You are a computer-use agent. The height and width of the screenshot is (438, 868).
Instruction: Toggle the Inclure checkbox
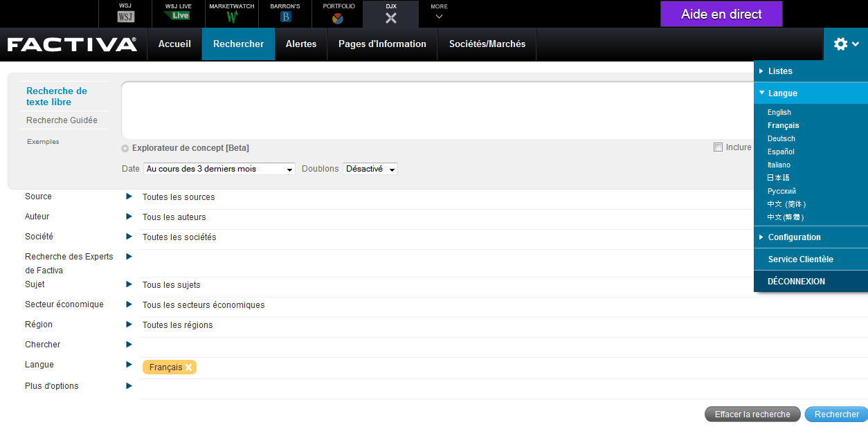click(x=718, y=147)
